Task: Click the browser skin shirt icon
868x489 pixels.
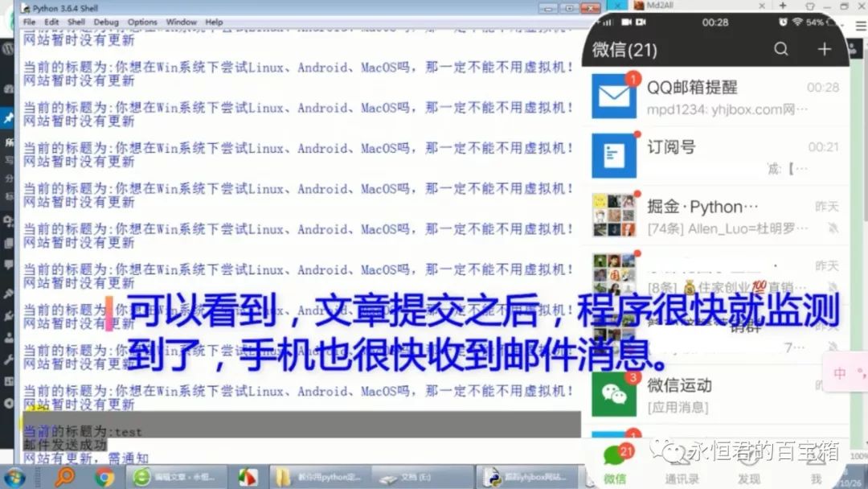Action: (x=810, y=6)
